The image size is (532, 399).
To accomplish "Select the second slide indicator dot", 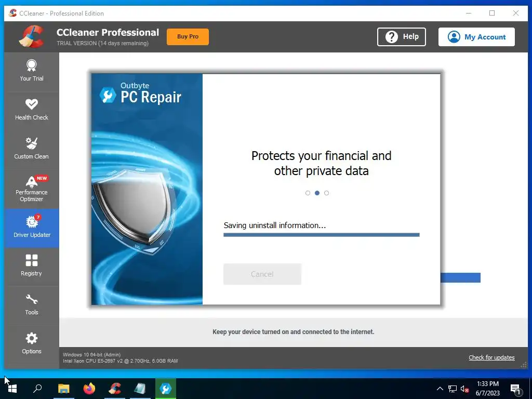I will click(317, 193).
